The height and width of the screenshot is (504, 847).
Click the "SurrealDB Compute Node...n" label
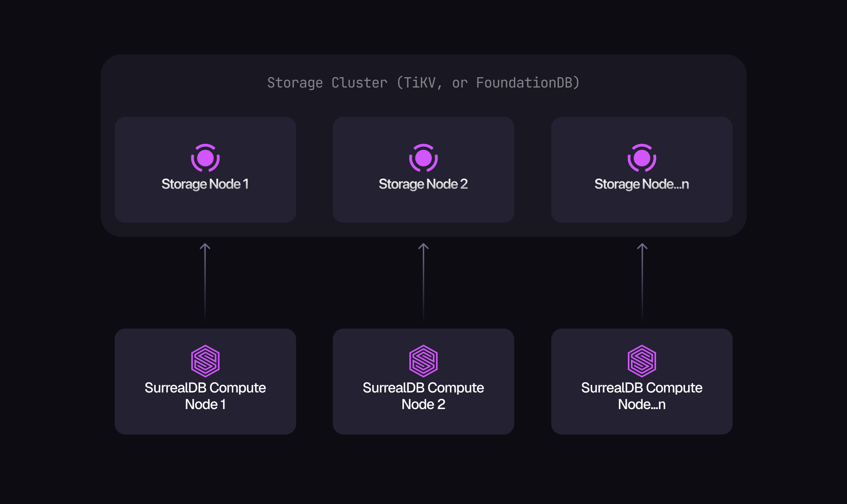coord(642,396)
